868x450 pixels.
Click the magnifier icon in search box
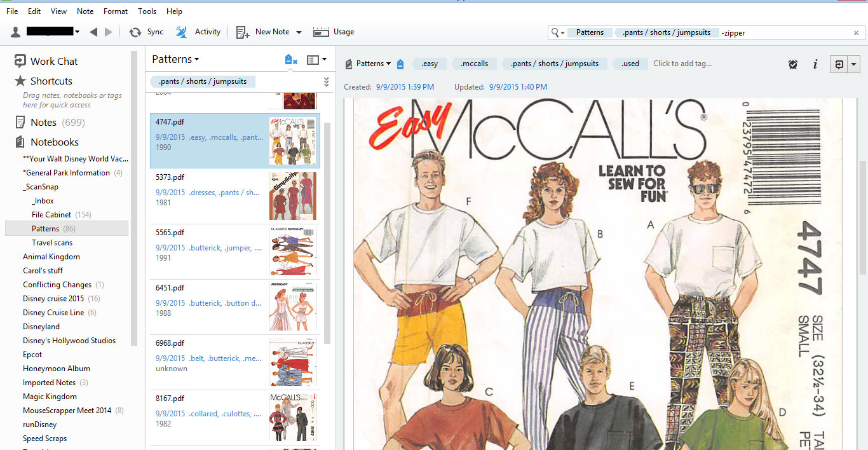click(x=555, y=32)
